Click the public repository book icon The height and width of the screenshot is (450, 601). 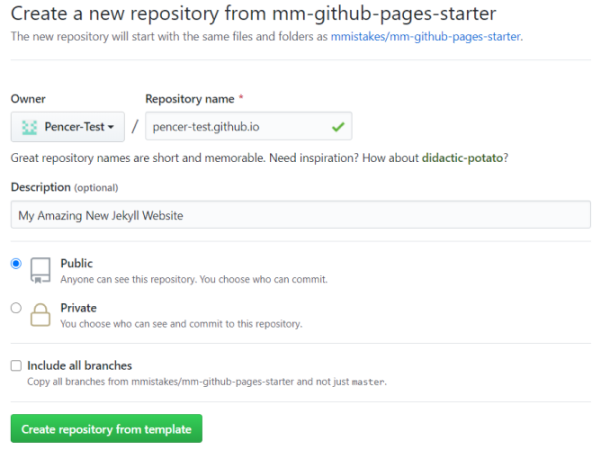[x=40, y=270]
